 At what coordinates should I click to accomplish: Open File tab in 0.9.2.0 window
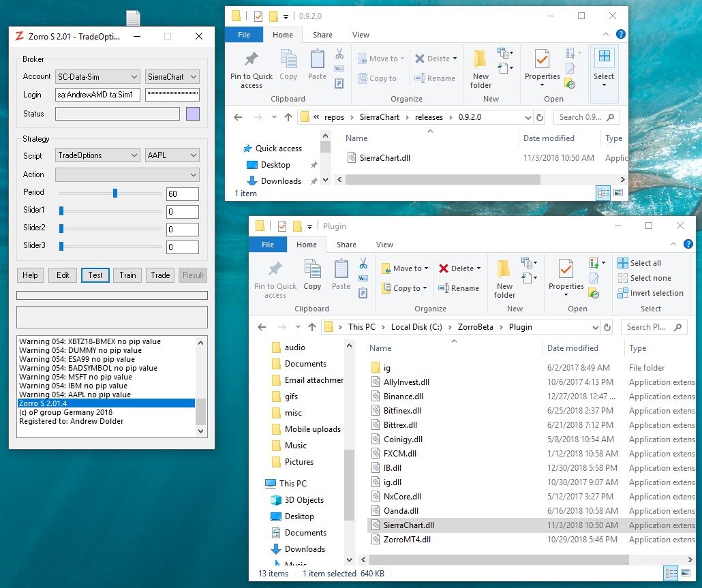tap(244, 35)
